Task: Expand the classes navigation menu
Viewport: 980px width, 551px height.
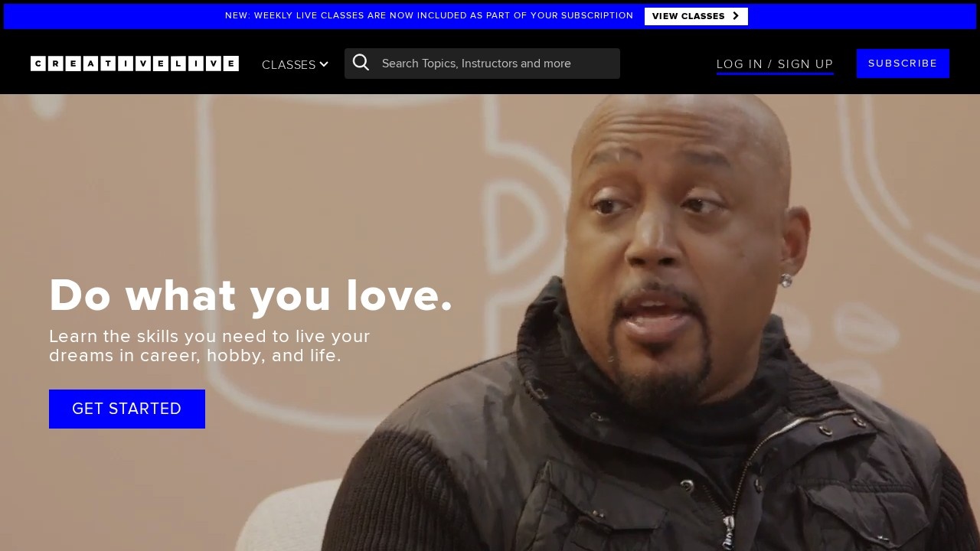Action: coord(295,64)
